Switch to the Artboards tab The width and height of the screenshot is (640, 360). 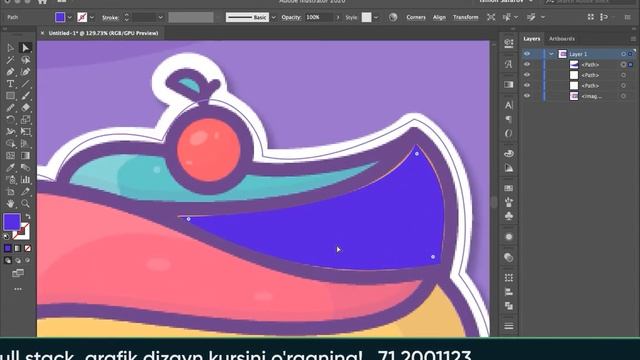pyautogui.click(x=562, y=39)
